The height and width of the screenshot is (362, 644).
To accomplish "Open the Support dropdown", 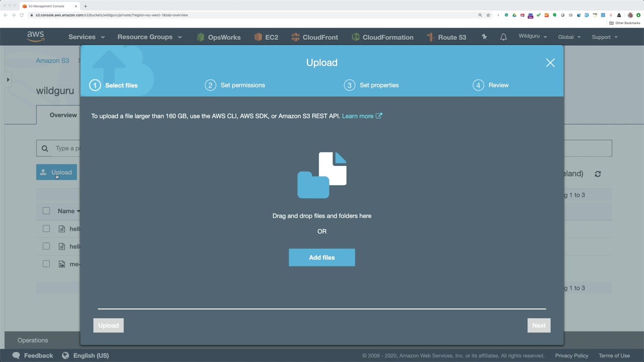I will coord(604,37).
